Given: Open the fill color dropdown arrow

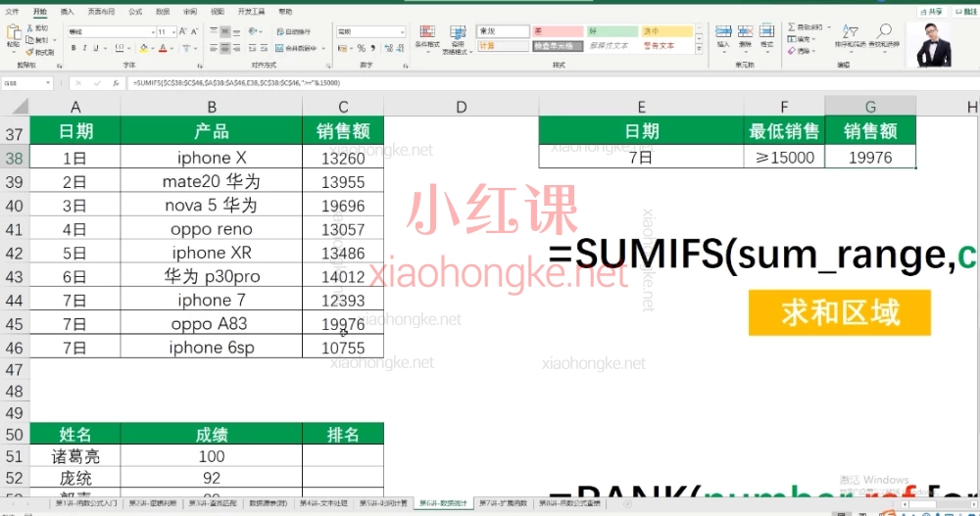Looking at the screenshot, I should coord(152,48).
